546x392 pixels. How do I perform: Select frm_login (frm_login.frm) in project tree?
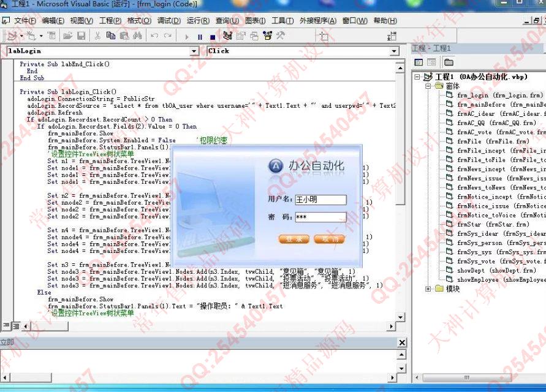coord(500,95)
